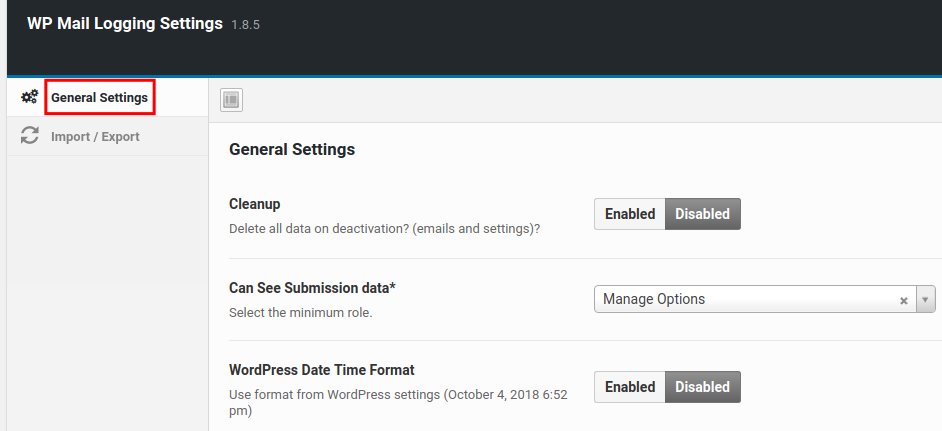Click the WordPress Date Time Format label

click(x=321, y=370)
